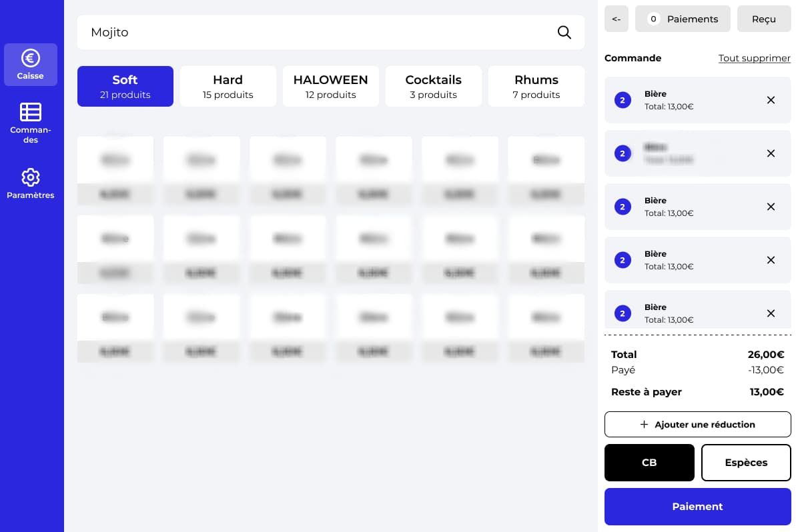Switch to the Rhums category

click(x=536, y=87)
